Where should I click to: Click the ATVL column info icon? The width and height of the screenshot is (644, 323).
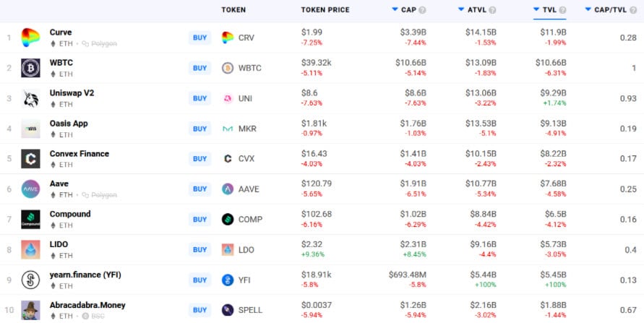point(492,10)
